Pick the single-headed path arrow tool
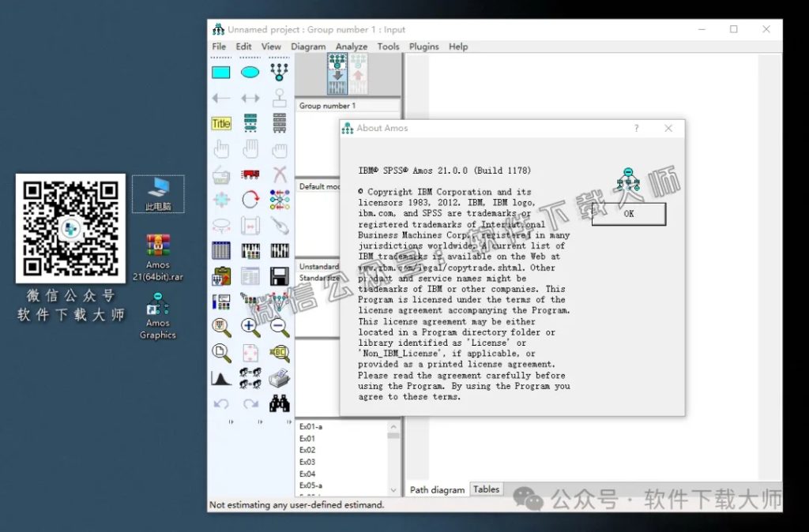The height and width of the screenshot is (532, 809). coord(223,98)
